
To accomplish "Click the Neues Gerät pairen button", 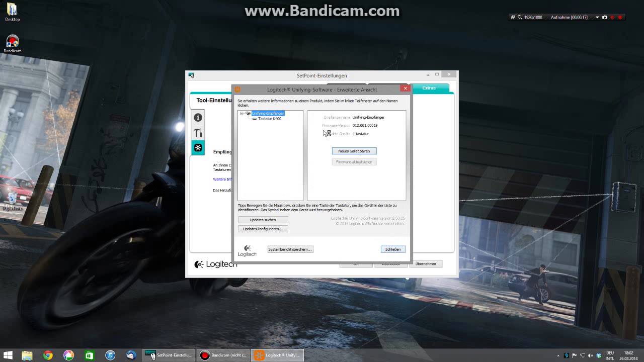I will coord(354,151).
